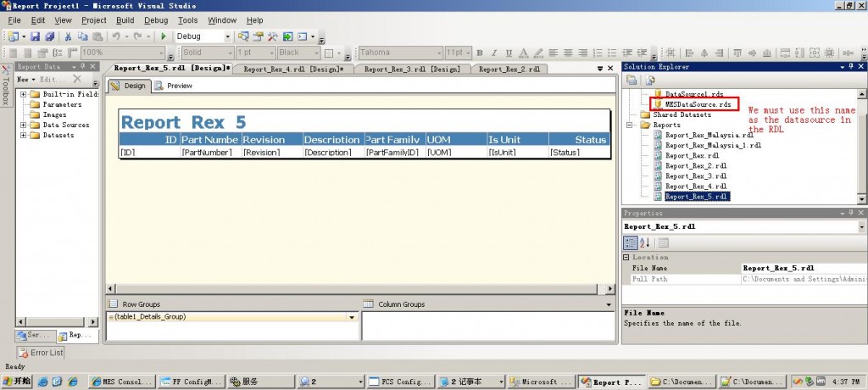The width and height of the screenshot is (868, 390).
Task: Open the Properties Window toolbar icon
Action: point(258,36)
